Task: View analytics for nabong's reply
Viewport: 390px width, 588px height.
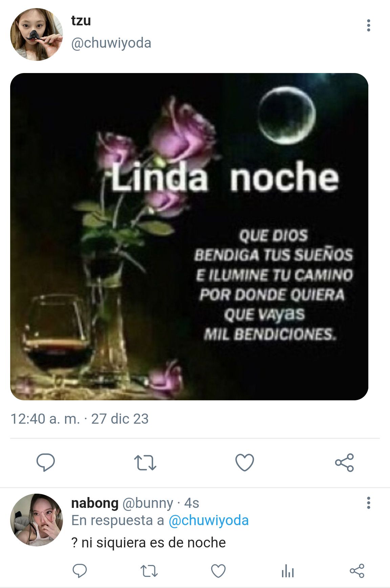Action: tap(288, 571)
